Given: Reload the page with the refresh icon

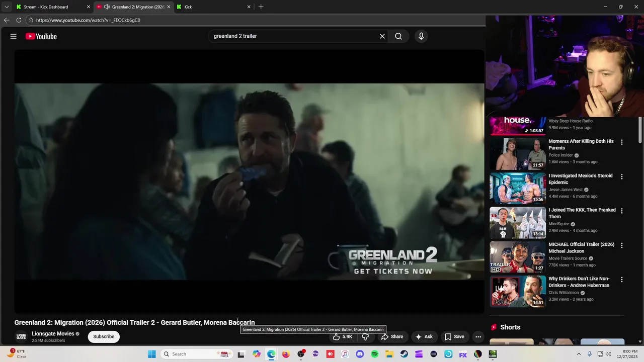Looking at the screenshot, I should click(x=19, y=20).
